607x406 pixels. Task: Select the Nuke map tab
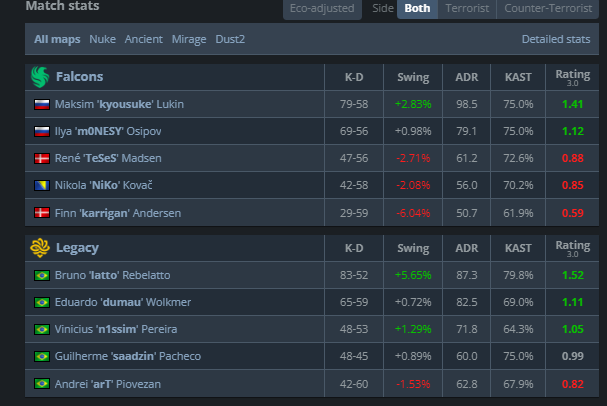pyautogui.click(x=103, y=39)
